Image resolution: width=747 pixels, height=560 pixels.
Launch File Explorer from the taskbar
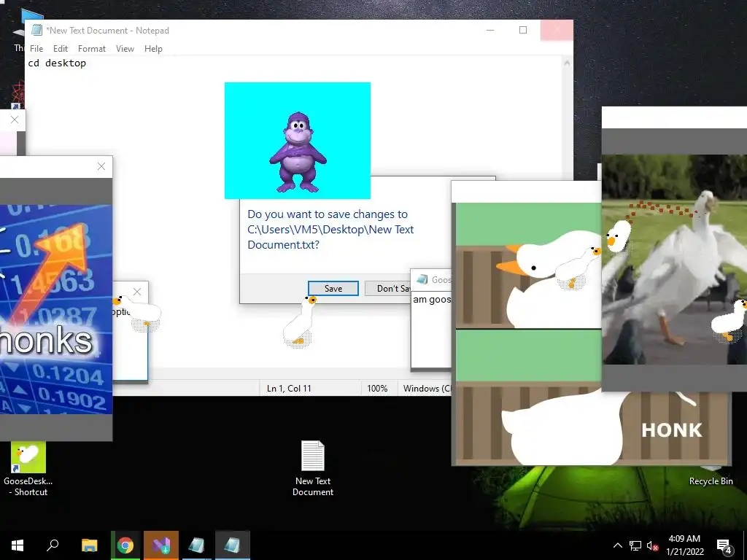point(89,545)
